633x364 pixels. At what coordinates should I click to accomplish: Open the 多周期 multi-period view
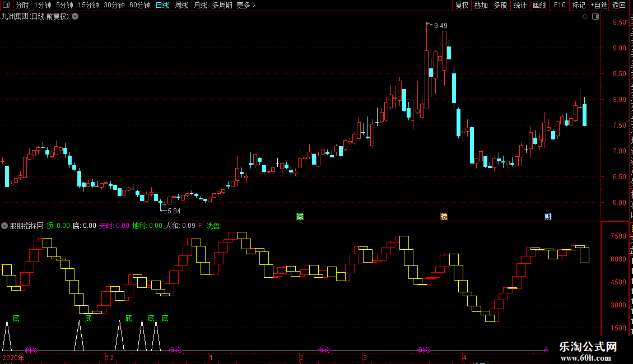pyautogui.click(x=222, y=5)
